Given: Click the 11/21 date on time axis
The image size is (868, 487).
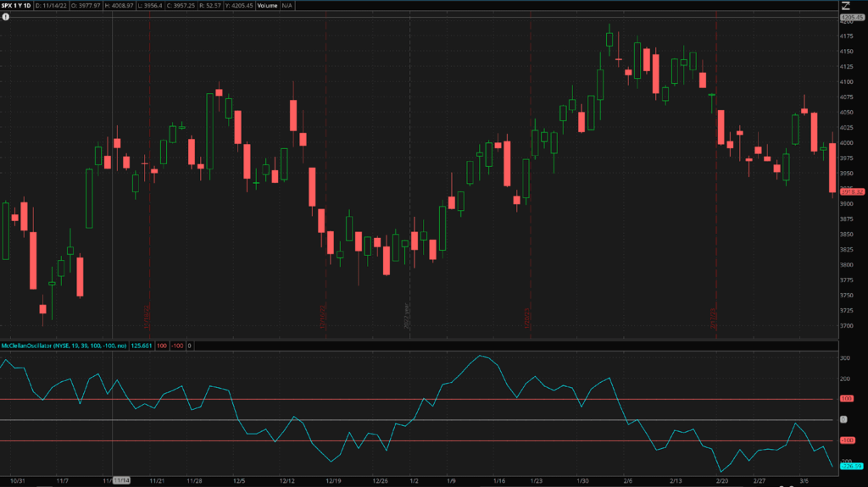Looking at the screenshot, I should (x=157, y=481).
